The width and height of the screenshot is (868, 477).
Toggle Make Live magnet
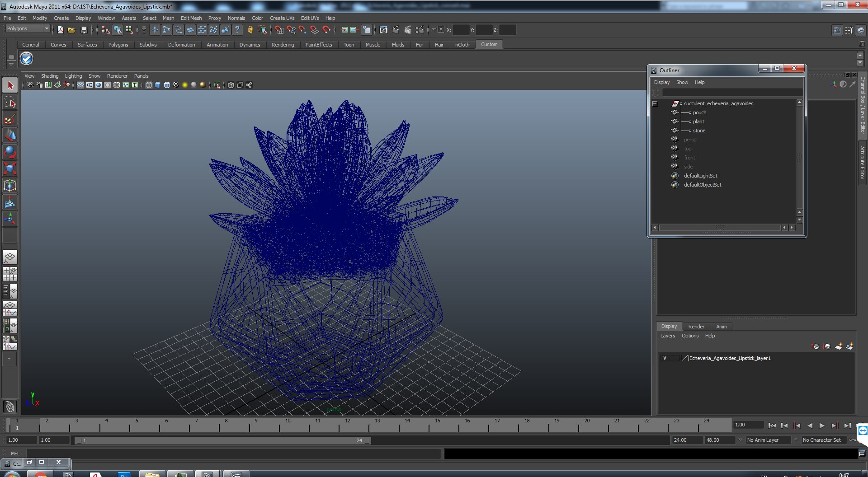326,30
